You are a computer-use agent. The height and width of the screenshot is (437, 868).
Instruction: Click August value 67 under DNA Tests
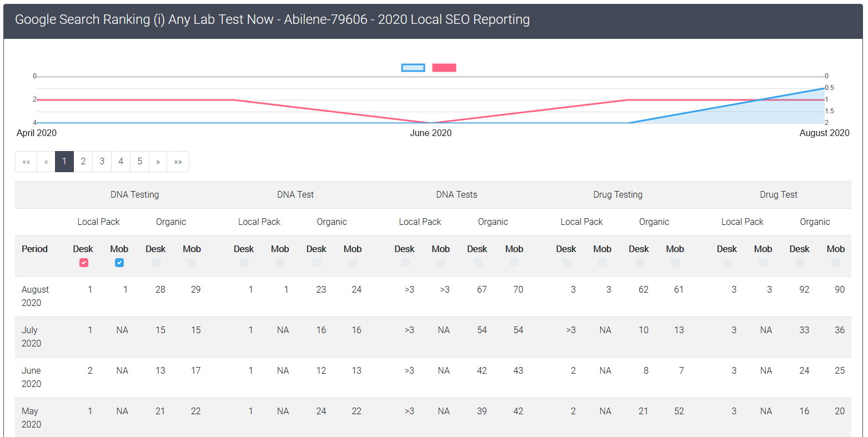482,289
